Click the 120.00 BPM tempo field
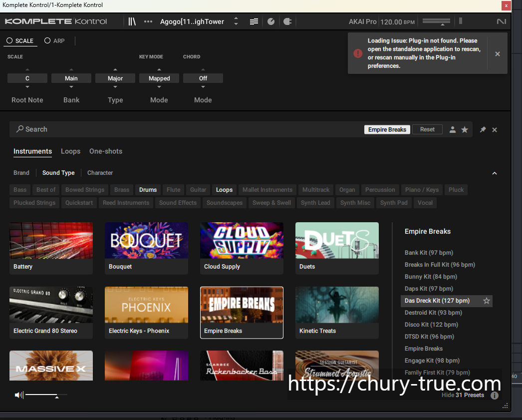522x420 pixels. (x=398, y=22)
